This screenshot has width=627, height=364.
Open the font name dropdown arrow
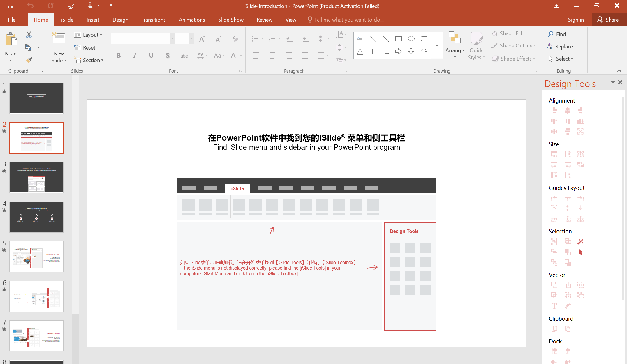tap(172, 39)
